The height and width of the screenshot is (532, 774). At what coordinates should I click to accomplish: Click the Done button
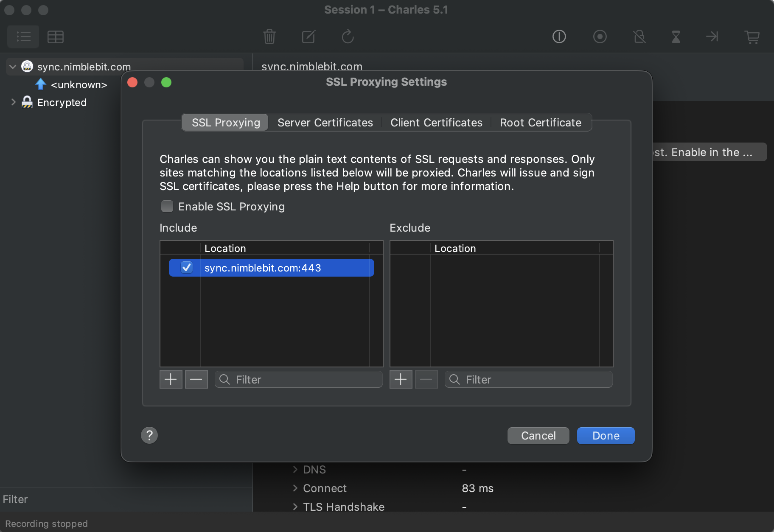pyautogui.click(x=606, y=436)
